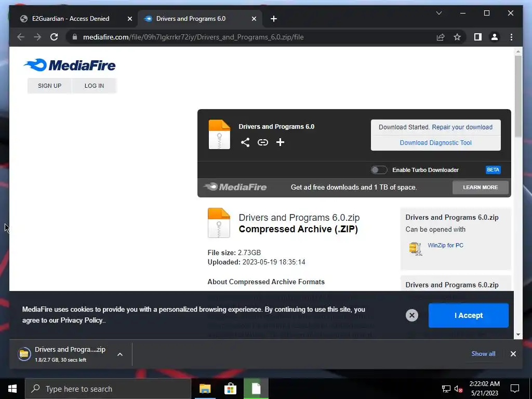Open Microsoft Store from the taskbar
This screenshot has height=399, width=532.
(230, 389)
